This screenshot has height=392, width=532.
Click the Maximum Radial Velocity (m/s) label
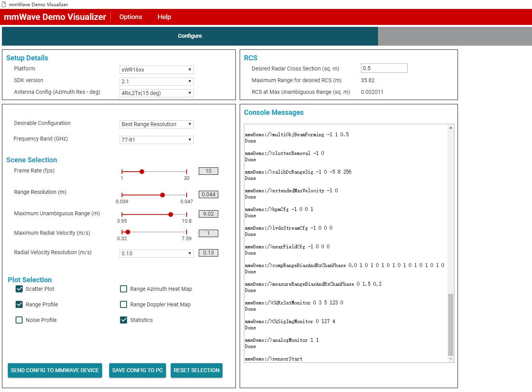pyautogui.click(x=52, y=233)
